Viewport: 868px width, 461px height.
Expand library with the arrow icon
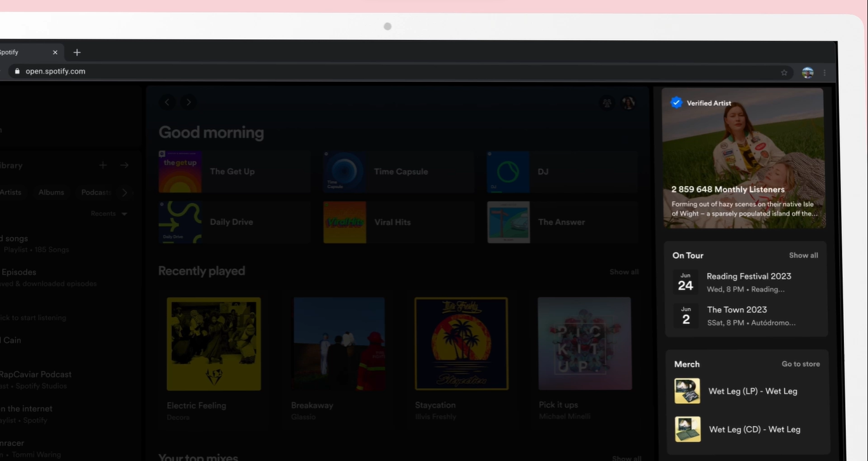(x=125, y=165)
